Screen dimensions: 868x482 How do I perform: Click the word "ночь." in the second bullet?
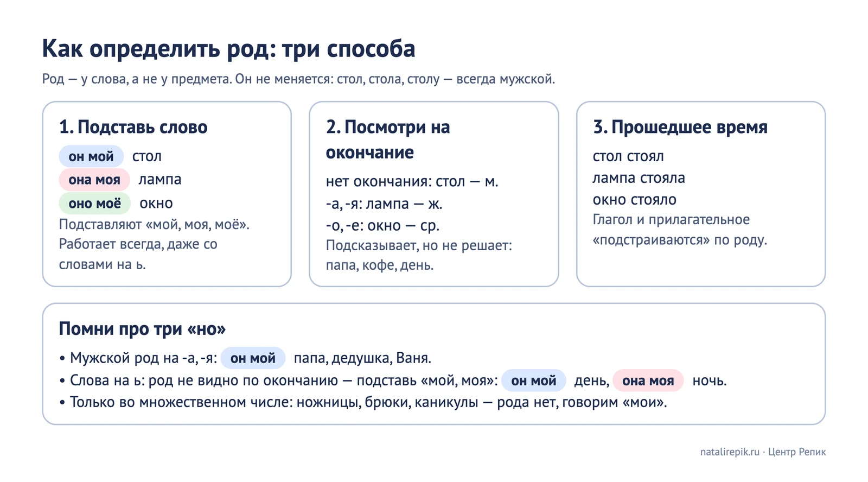pos(710,381)
